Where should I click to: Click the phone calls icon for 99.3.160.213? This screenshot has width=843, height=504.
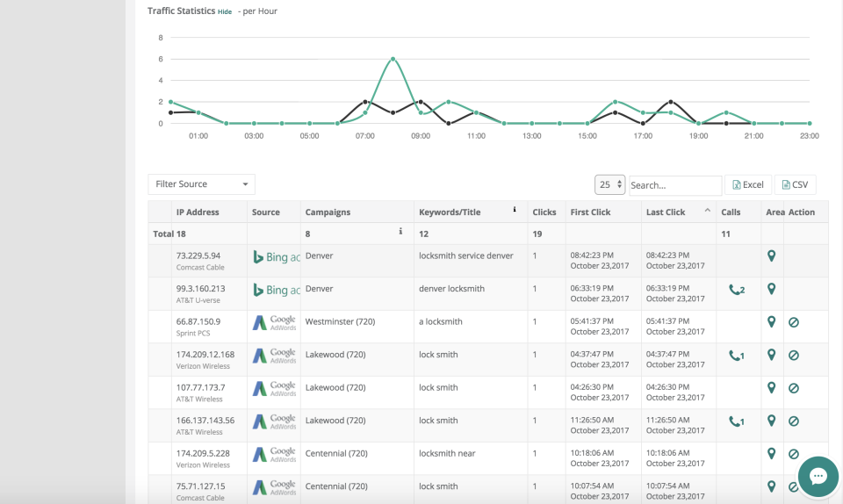click(x=736, y=289)
